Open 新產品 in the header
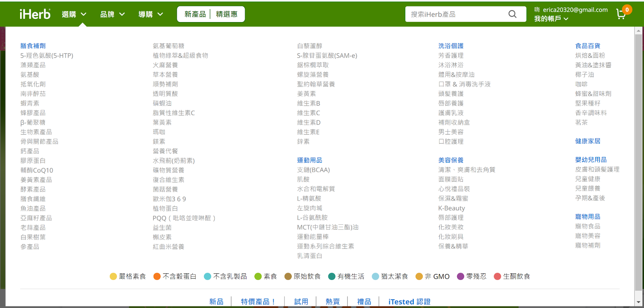 pos(195,14)
